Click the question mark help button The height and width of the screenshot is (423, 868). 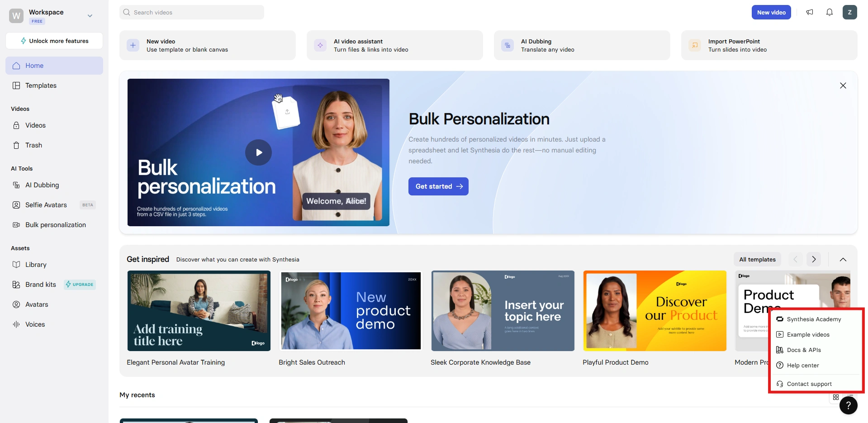pyautogui.click(x=849, y=405)
